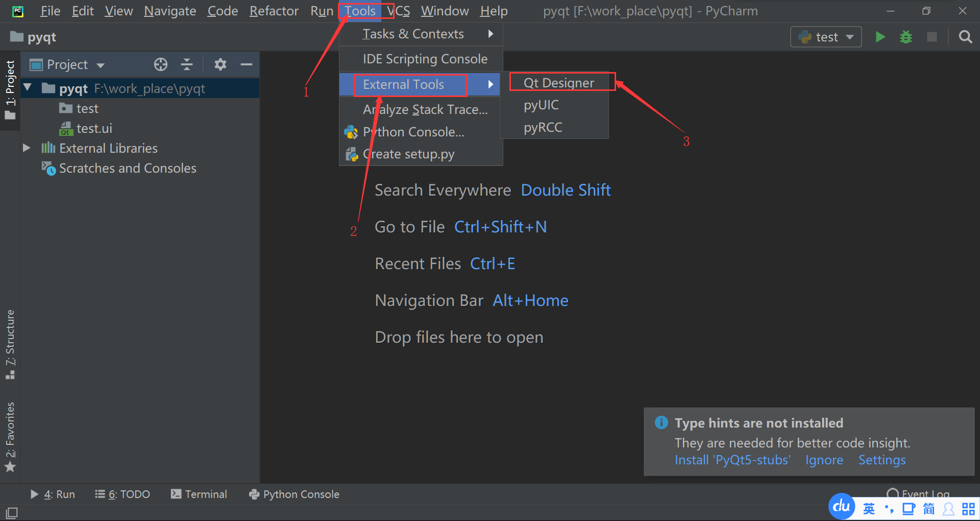
Task: Run the test configuration with the green play icon
Action: coord(880,36)
